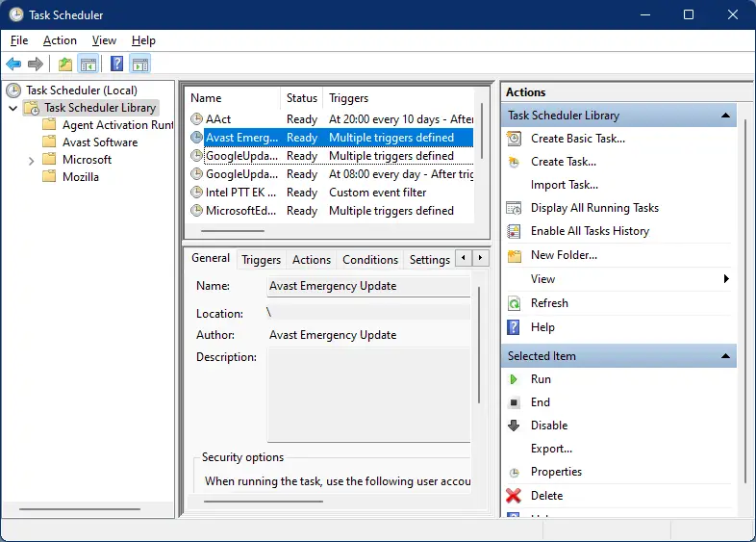Select the General tab
The height and width of the screenshot is (542, 756).
[211, 258]
